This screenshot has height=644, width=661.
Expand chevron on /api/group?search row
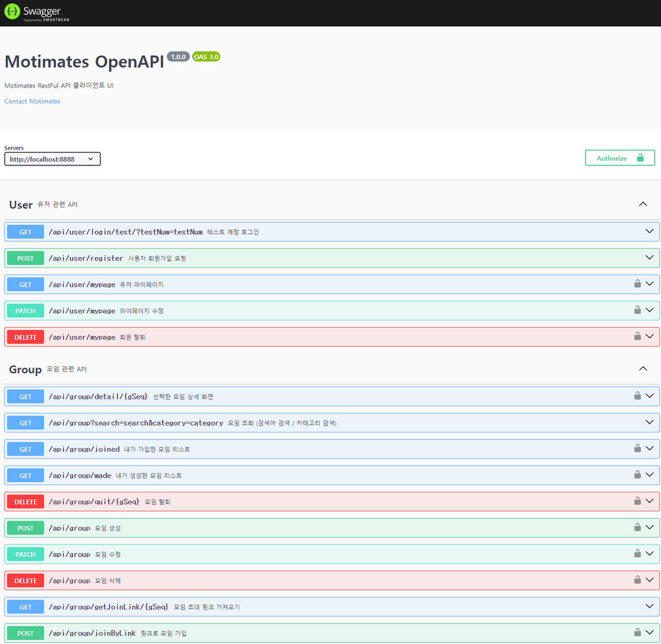tap(650, 422)
